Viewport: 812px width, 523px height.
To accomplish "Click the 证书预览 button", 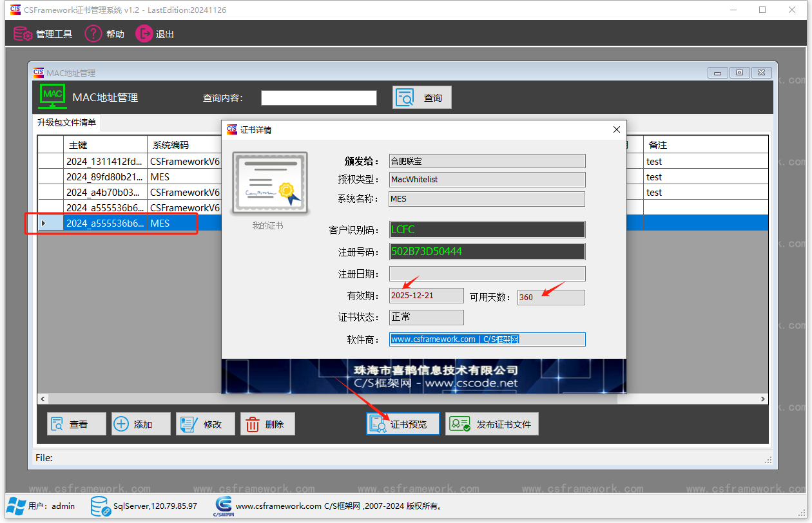I will coord(403,424).
